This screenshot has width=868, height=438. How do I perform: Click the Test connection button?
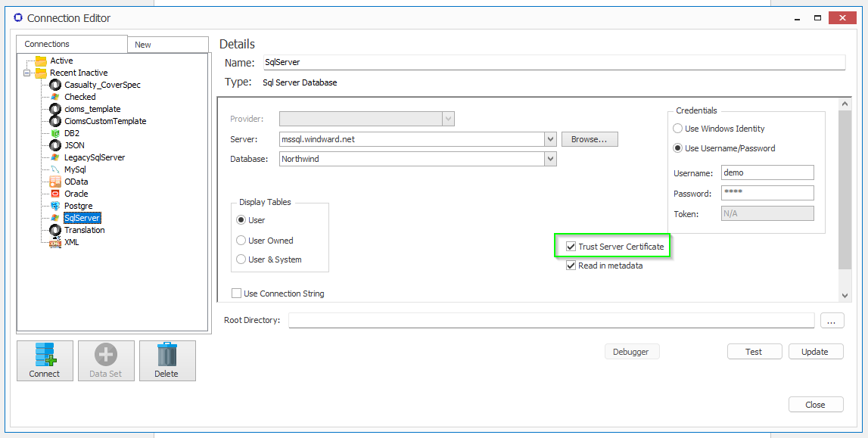point(754,352)
